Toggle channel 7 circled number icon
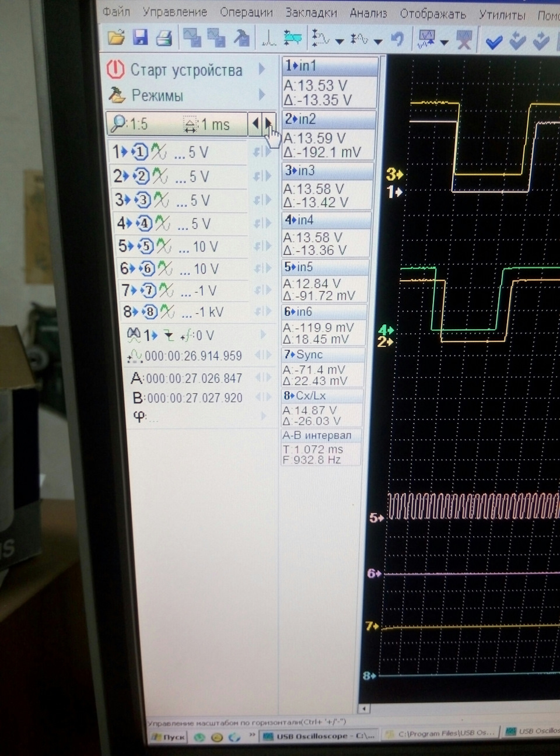Screen dimensions: 560x756 pos(148,290)
